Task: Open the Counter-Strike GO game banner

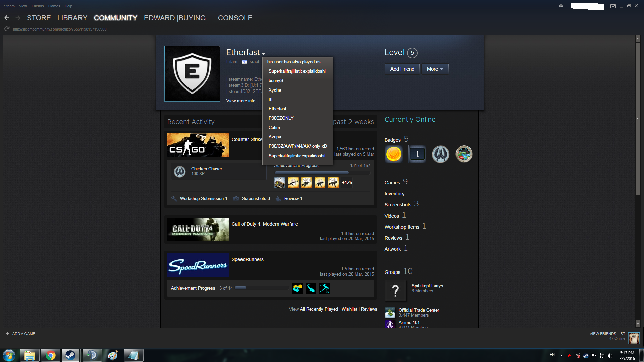Action: [x=198, y=145]
